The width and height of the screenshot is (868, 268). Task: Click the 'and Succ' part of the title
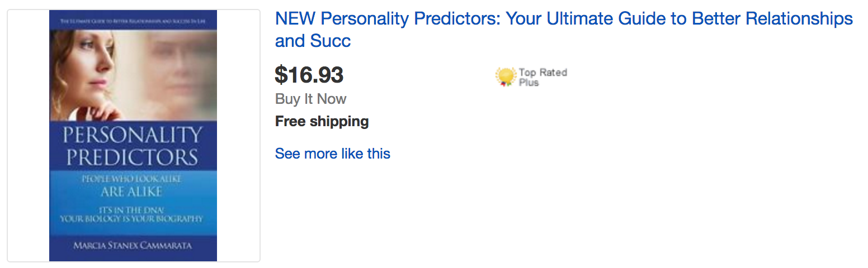coord(313,41)
